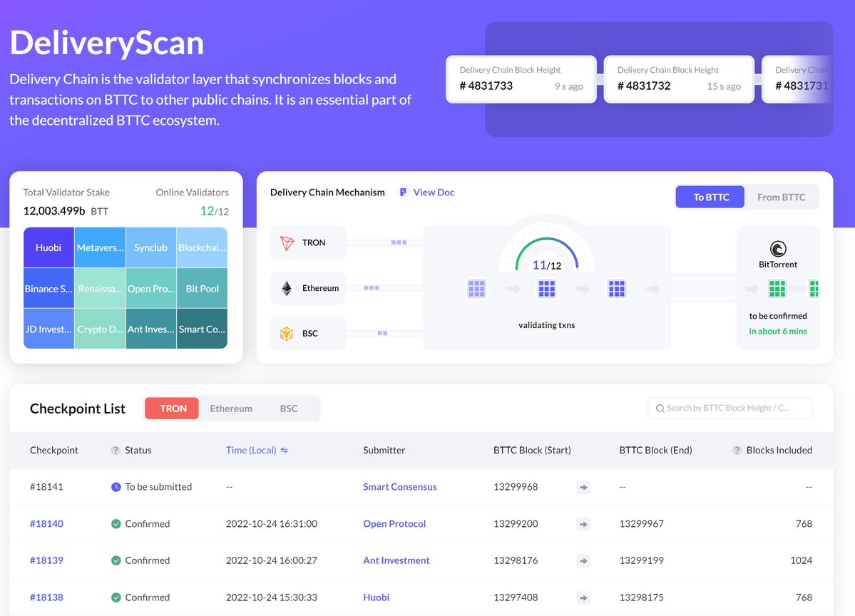Click the green check icon in row #18139
Screen dimensions: 855x616
coord(116,560)
